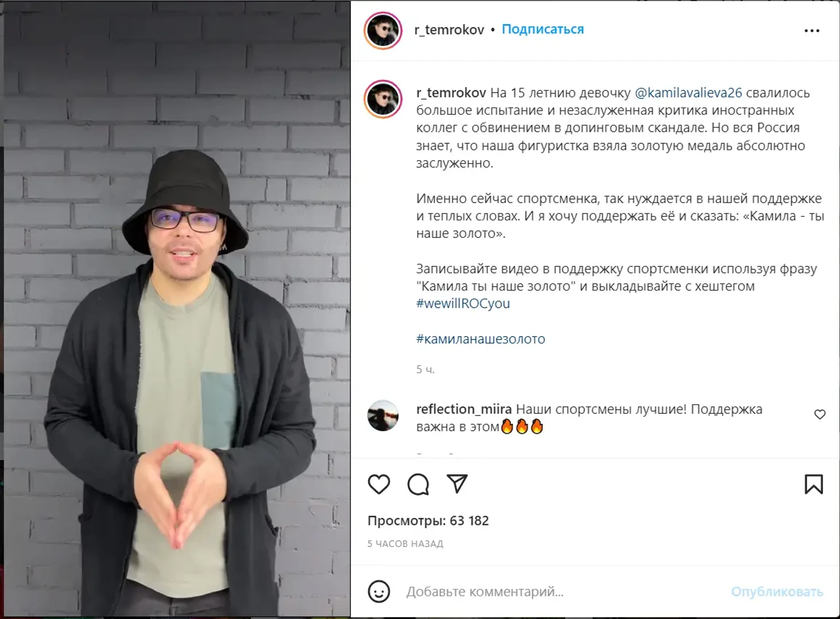Open the three-dot options menu

coord(812,30)
